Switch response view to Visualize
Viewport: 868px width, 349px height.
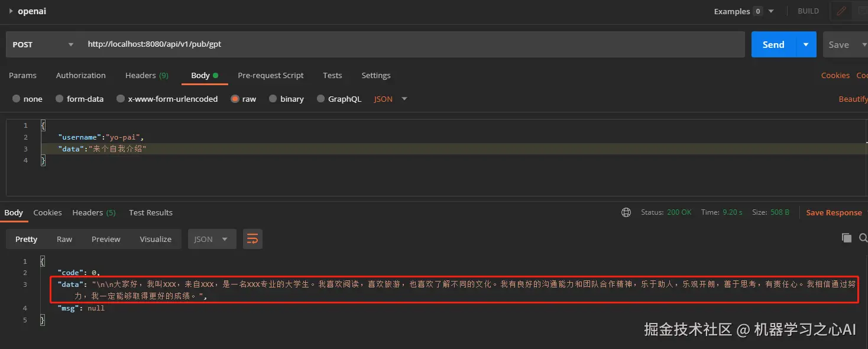156,239
